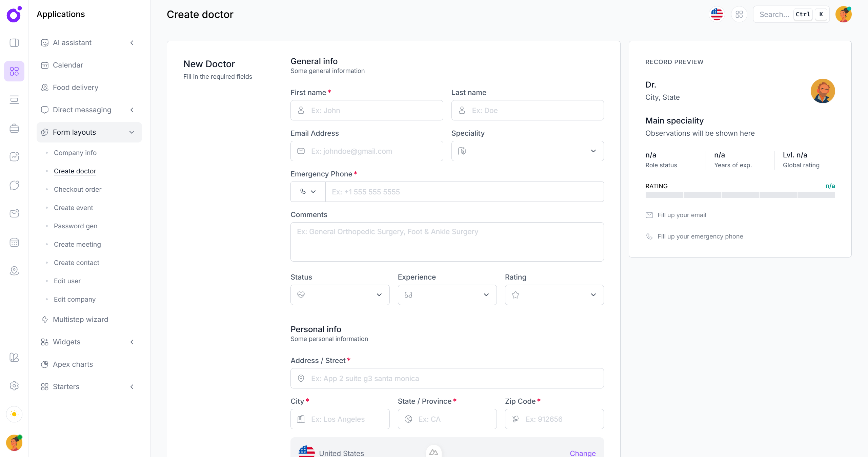This screenshot has width=868, height=457.
Task: Toggle the light/dark theme sun button
Action: pos(14,414)
